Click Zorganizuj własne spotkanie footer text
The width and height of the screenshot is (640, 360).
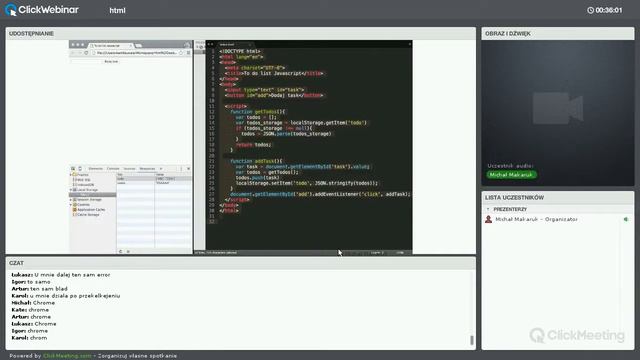point(138,356)
